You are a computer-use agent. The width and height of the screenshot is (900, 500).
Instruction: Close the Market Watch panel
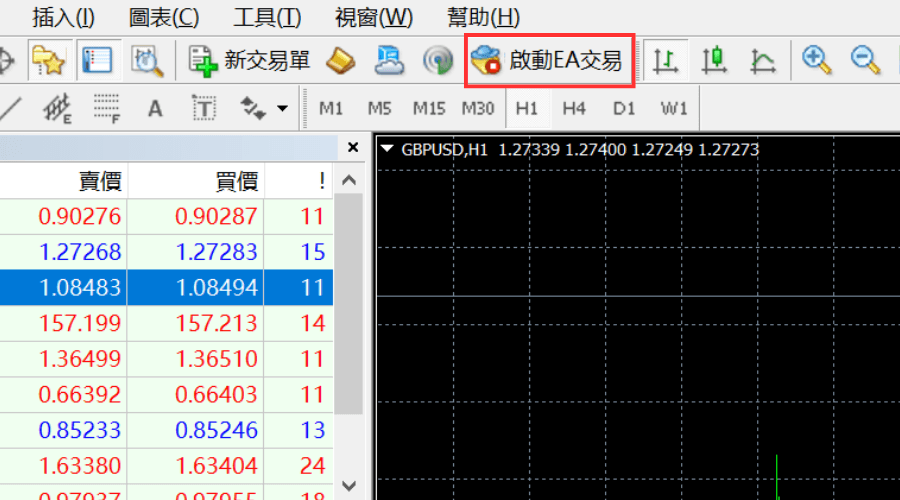tap(353, 148)
